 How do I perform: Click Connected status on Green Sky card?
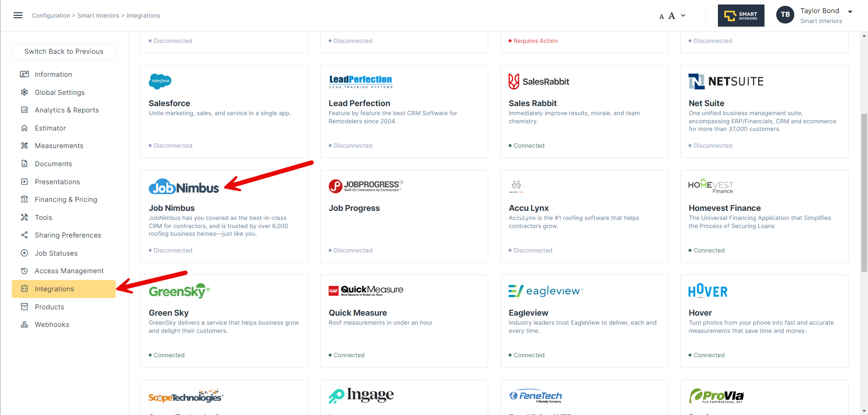point(169,355)
